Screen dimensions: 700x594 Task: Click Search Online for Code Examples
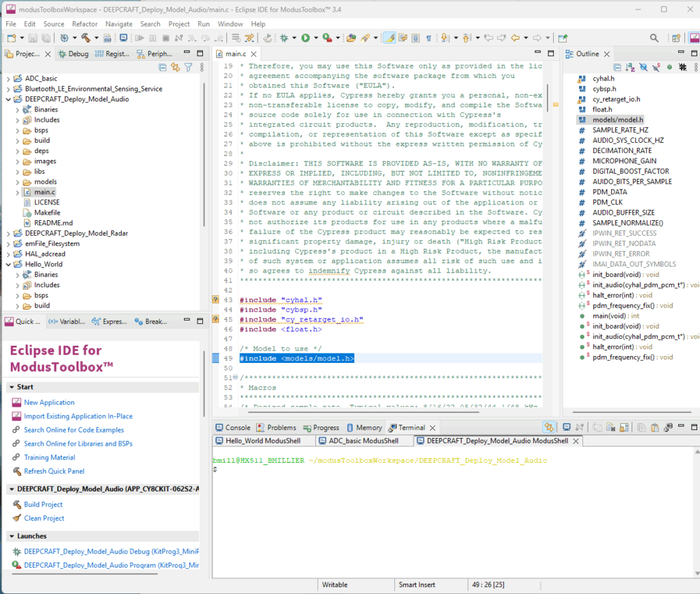click(x=74, y=430)
